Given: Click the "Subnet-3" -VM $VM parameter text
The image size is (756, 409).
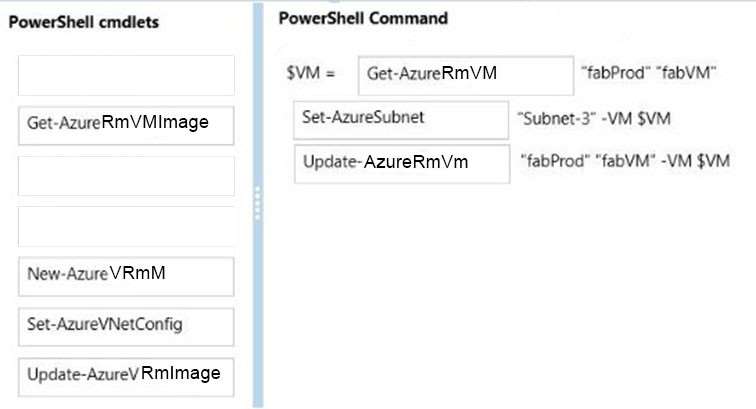Looking at the screenshot, I should tap(594, 118).
